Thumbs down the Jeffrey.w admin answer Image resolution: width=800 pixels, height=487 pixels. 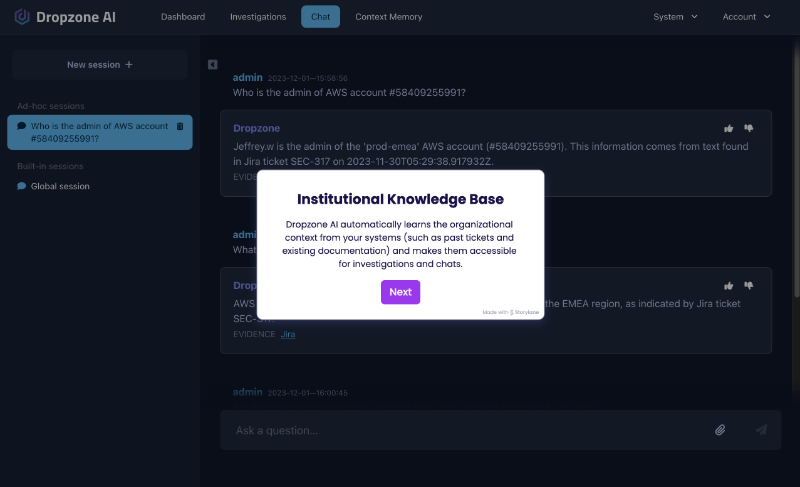click(x=748, y=128)
